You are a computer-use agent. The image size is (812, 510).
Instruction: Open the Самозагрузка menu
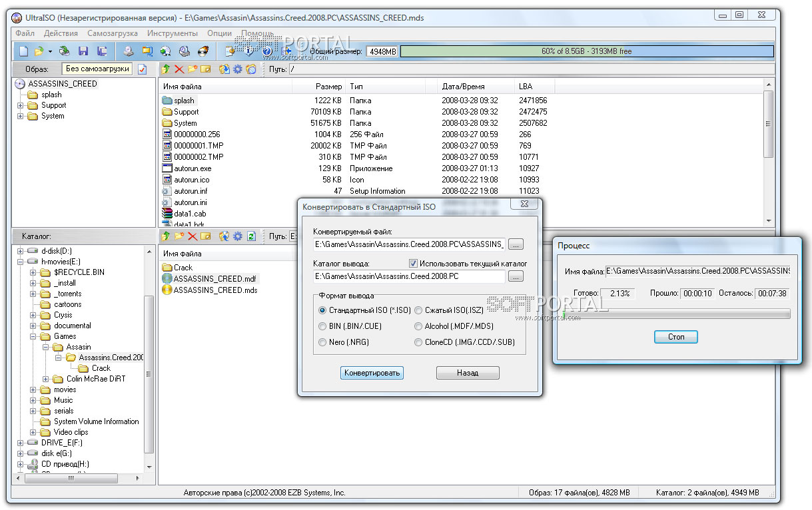[x=113, y=33]
